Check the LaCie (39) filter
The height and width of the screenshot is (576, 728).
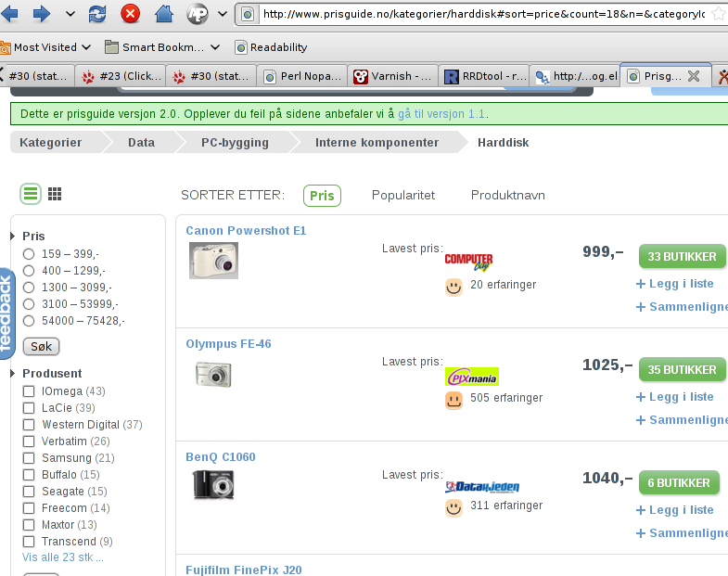29,408
